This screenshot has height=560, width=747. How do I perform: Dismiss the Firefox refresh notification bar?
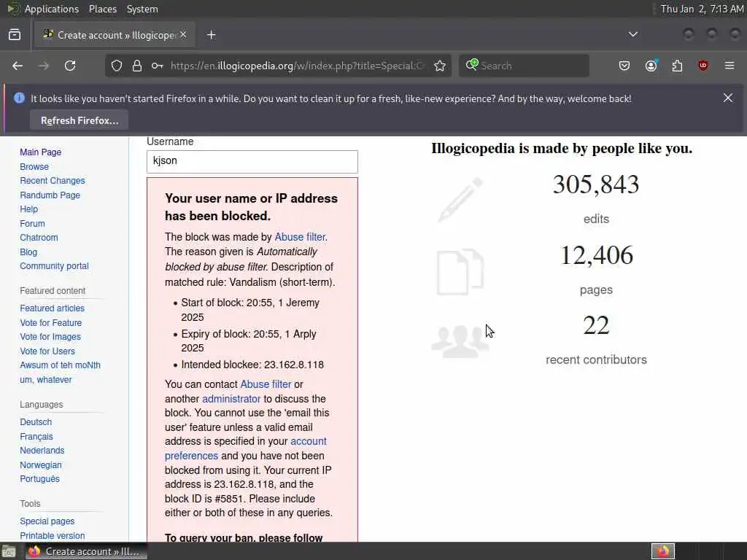728,98
